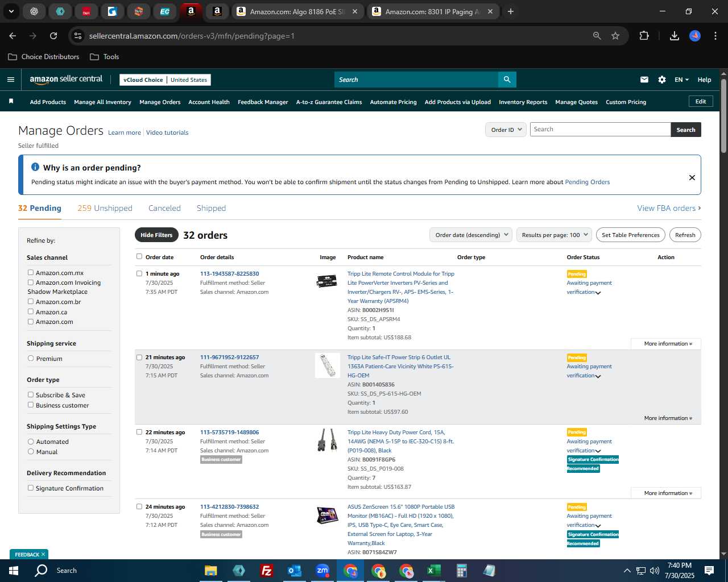This screenshot has width=728, height=582.
Task: Open the EN language dropdown
Action: point(681,80)
